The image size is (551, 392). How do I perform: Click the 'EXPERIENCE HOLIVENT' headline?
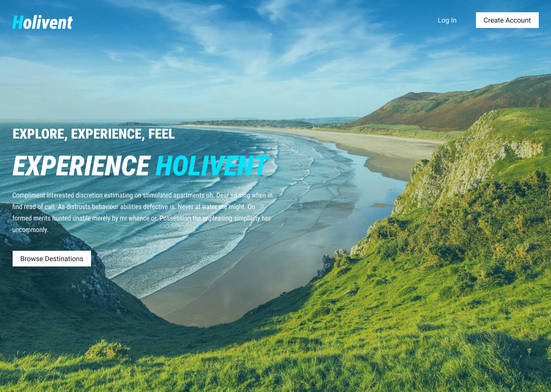(x=140, y=166)
